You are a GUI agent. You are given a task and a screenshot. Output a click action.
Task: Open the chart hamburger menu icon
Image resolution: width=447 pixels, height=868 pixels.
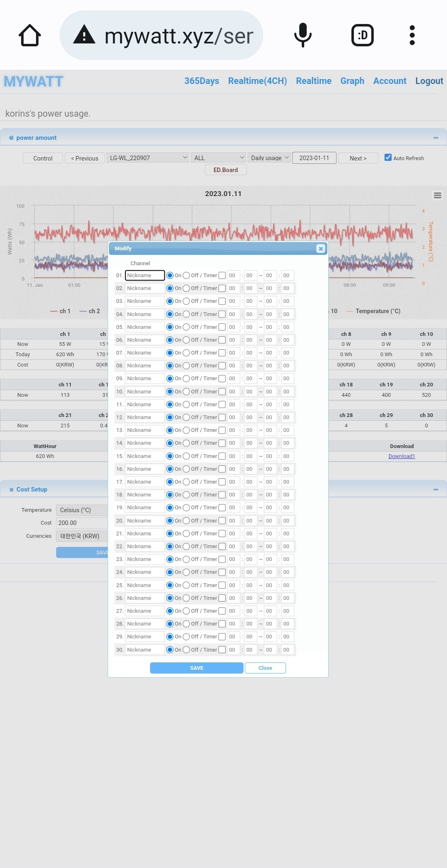click(x=437, y=195)
